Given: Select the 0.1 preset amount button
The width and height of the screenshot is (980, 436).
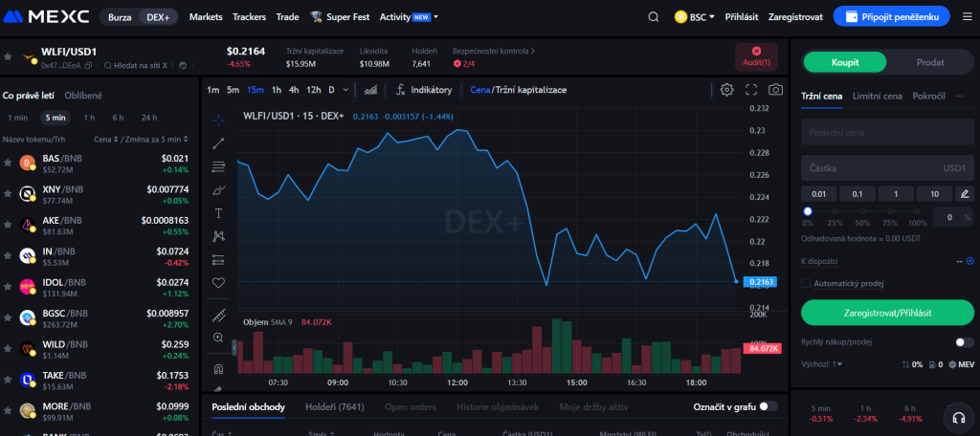Looking at the screenshot, I should (857, 194).
